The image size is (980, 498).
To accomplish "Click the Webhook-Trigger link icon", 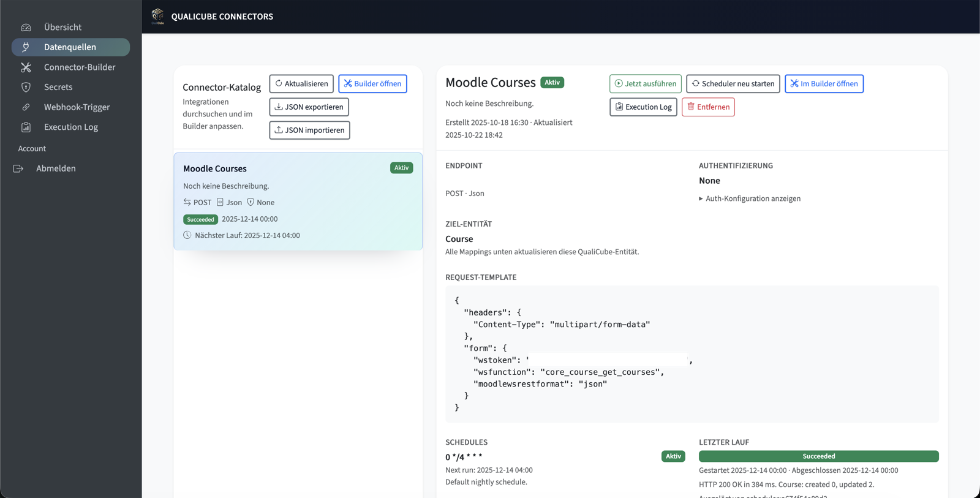I will tap(26, 107).
